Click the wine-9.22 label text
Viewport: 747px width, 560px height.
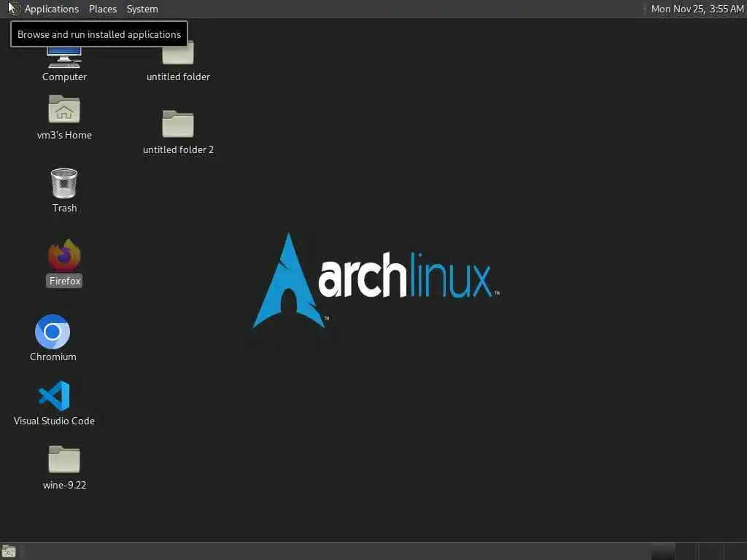click(64, 485)
